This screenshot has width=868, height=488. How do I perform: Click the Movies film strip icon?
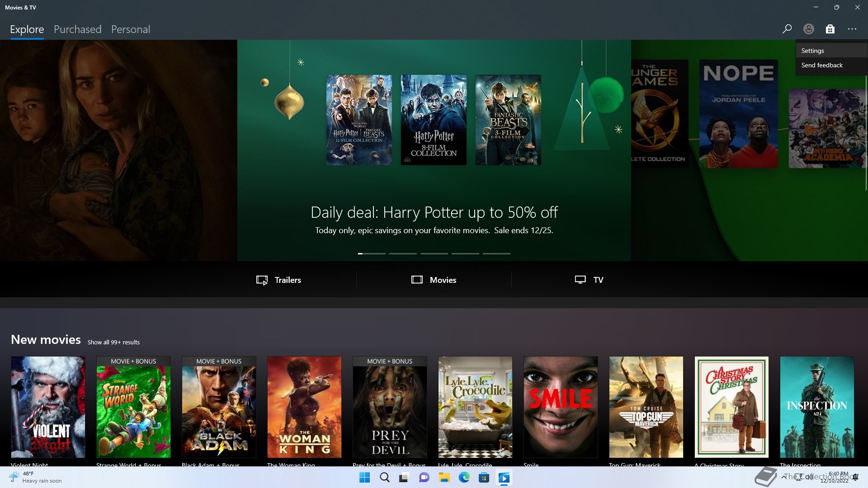coord(417,280)
